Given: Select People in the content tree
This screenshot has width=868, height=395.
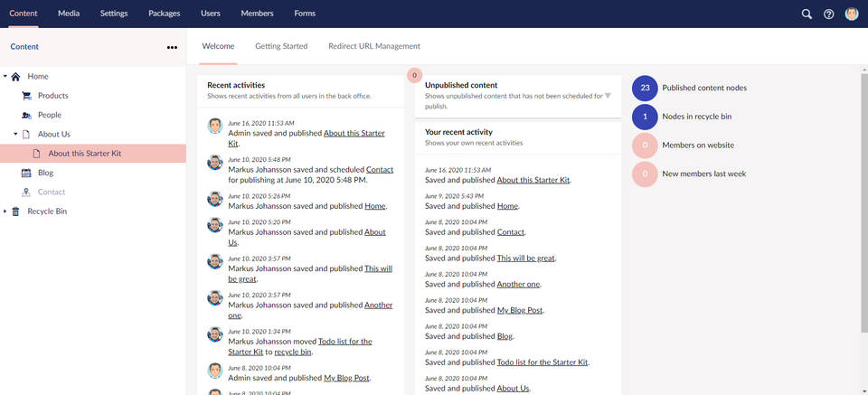Looking at the screenshot, I should [49, 115].
